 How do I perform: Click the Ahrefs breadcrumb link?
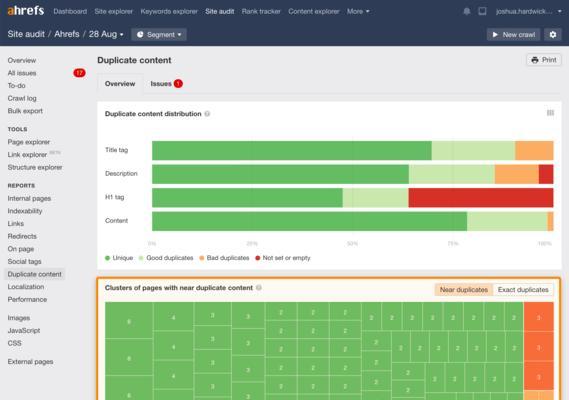click(x=67, y=34)
